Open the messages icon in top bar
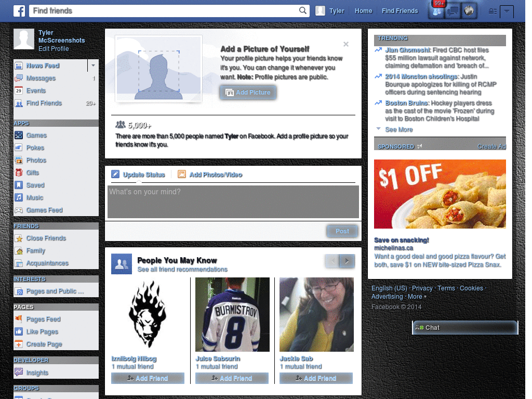This screenshot has width=532, height=399. (x=453, y=11)
